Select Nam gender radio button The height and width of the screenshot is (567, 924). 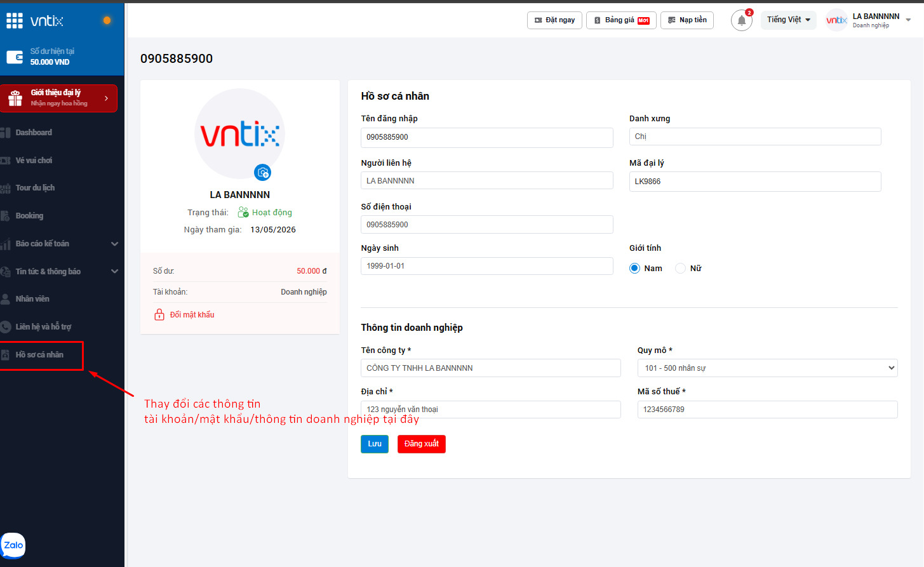pyautogui.click(x=634, y=269)
